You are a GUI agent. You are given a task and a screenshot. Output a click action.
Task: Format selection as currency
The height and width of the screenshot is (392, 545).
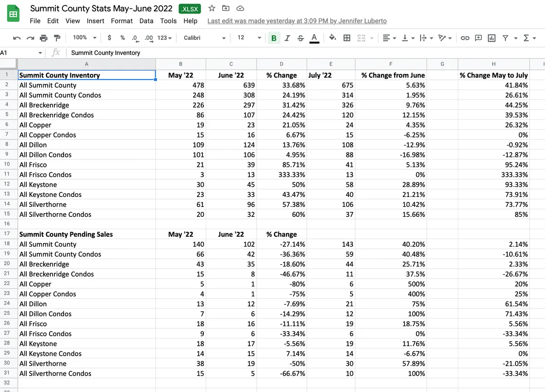click(x=109, y=38)
